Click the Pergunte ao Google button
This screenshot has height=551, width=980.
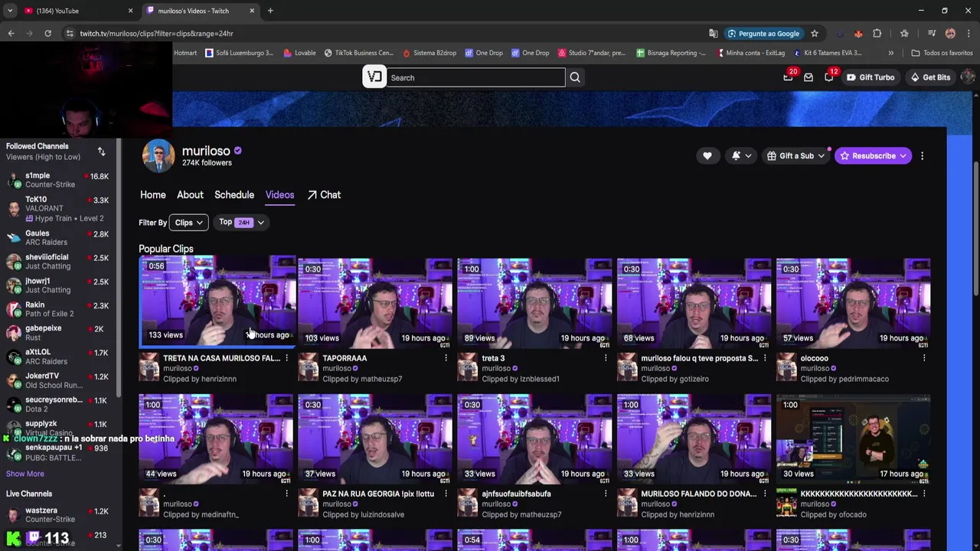click(763, 34)
